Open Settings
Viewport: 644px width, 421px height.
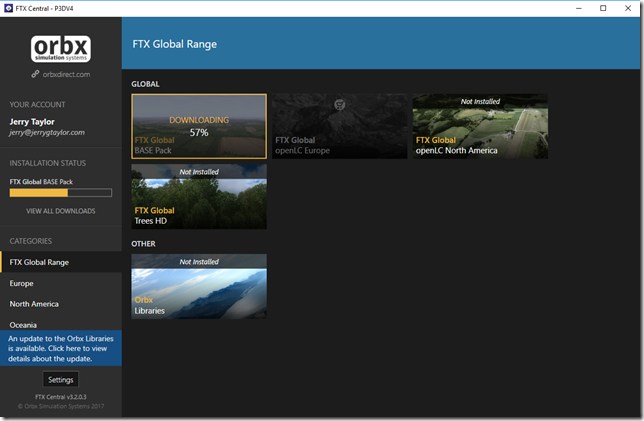pyautogui.click(x=61, y=380)
